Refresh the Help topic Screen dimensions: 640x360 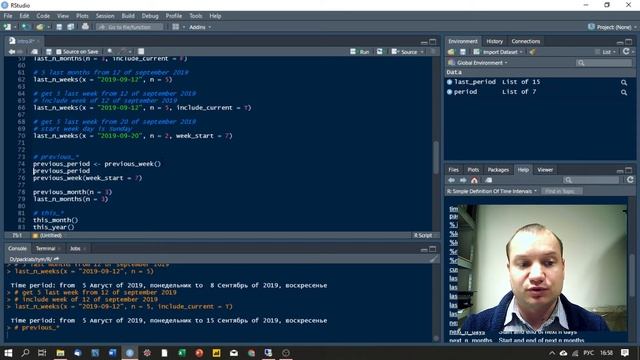click(630, 180)
